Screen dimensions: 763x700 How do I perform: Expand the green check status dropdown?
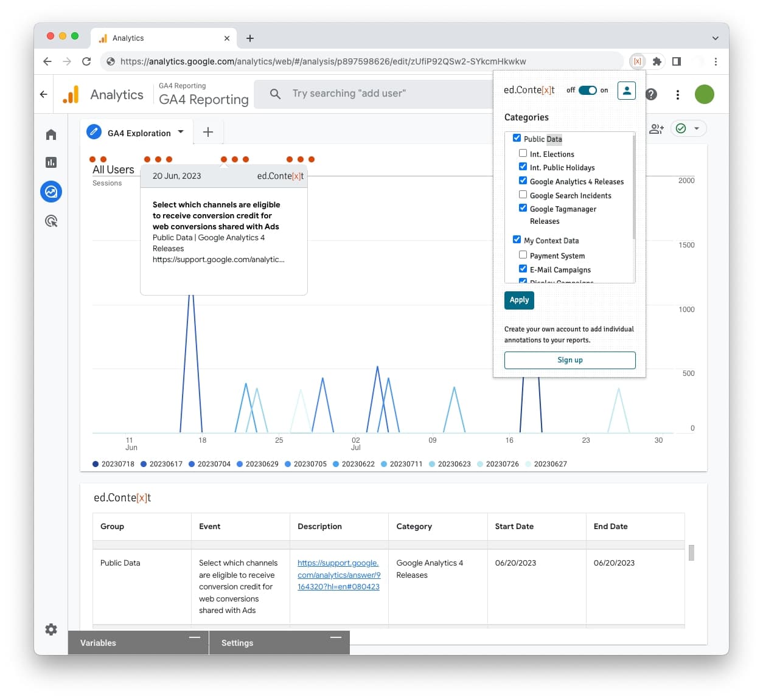click(x=697, y=128)
